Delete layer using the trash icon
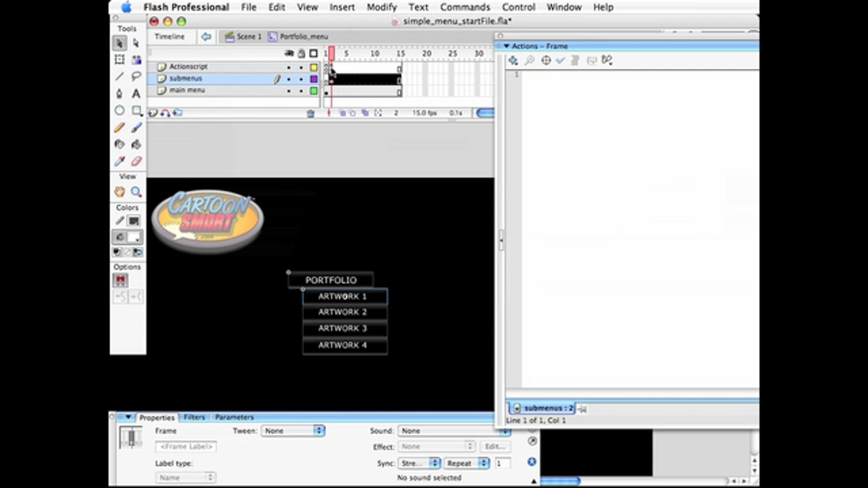The height and width of the screenshot is (488, 868). point(310,114)
